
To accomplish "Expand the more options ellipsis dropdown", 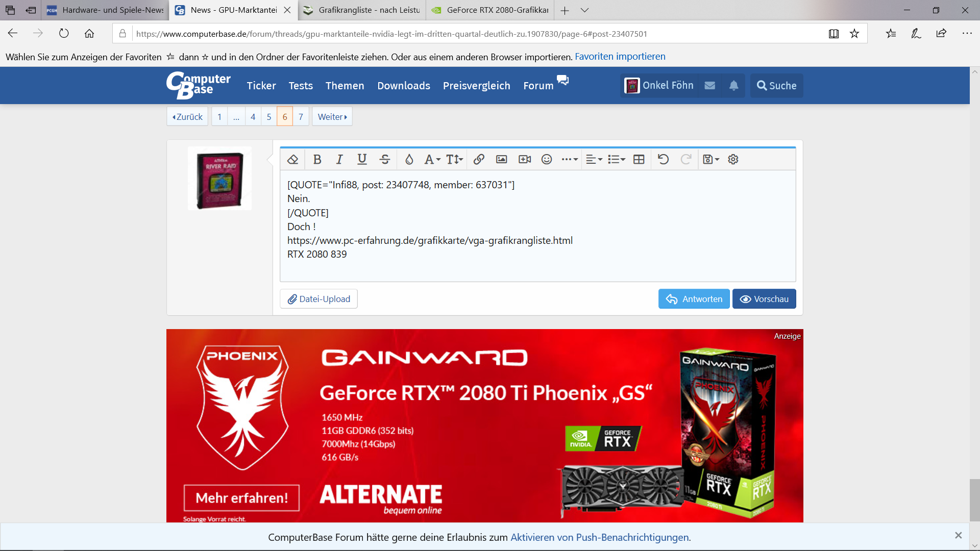I will 570,160.
